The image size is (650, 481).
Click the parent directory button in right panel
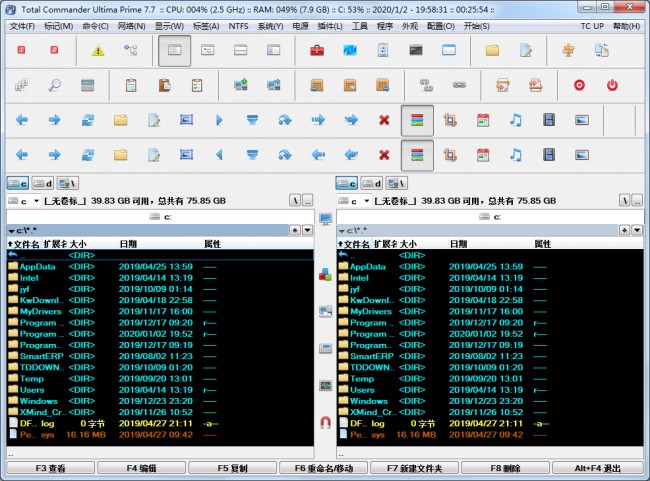(638, 201)
